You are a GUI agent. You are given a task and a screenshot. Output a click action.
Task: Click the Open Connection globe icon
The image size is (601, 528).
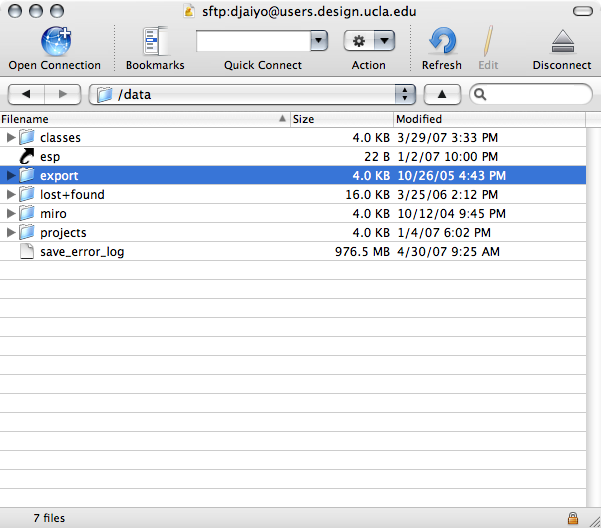point(54,41)
